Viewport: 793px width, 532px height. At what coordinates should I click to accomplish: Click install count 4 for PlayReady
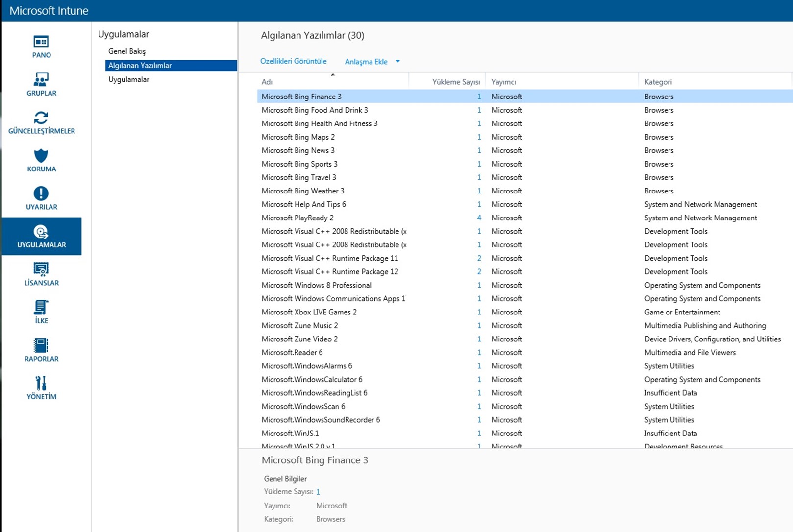479,218
